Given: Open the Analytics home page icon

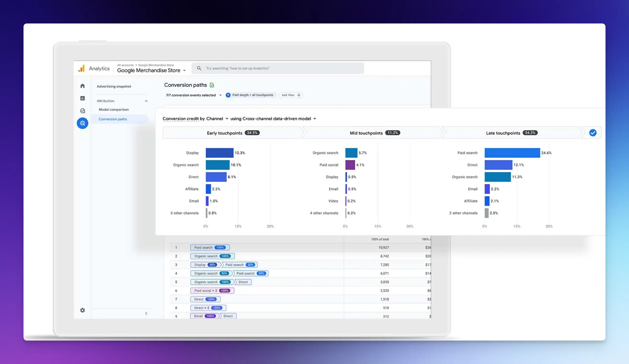Looking at the screenshot, I should pyautogui.click(x=82, y=86).
